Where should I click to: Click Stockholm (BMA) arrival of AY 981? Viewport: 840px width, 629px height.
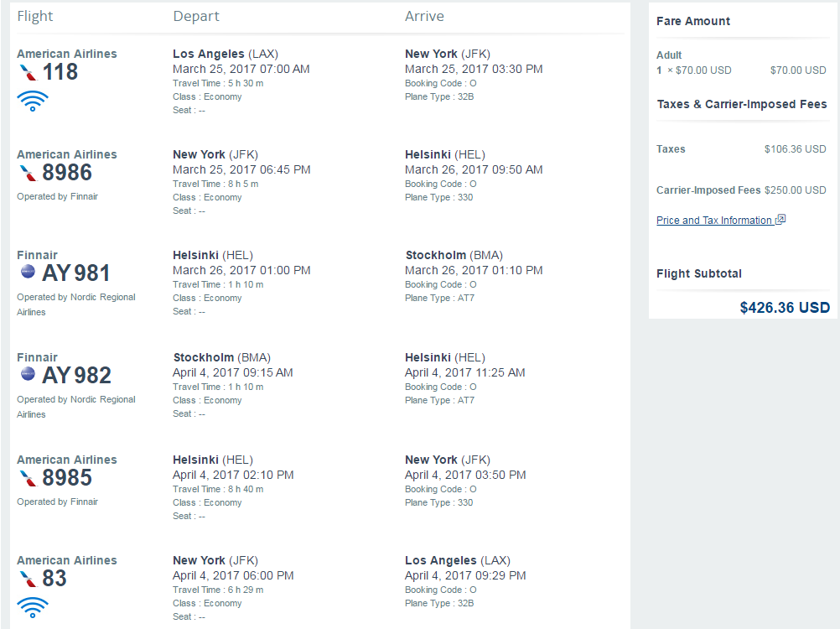454,255
